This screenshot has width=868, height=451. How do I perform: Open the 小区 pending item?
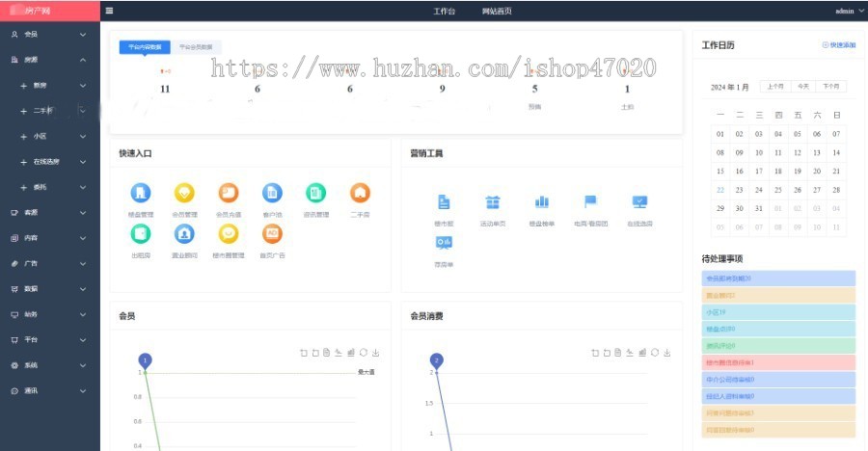click(778, 312)
